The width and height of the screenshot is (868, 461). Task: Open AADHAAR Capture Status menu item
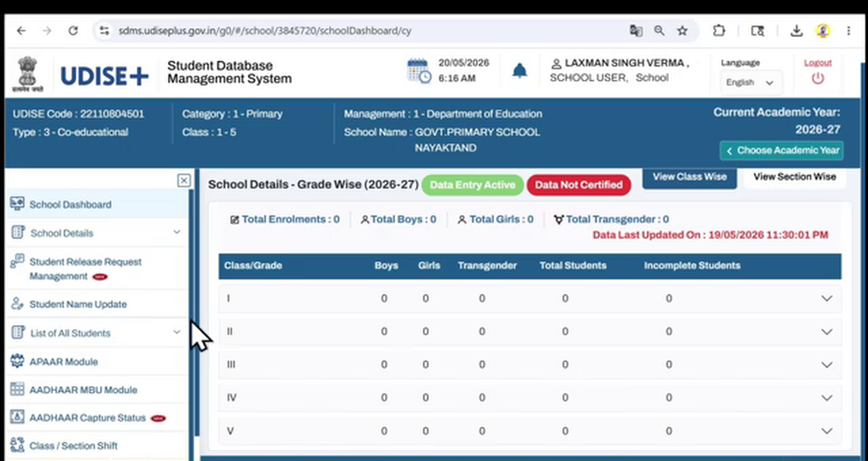click(97, 418)
